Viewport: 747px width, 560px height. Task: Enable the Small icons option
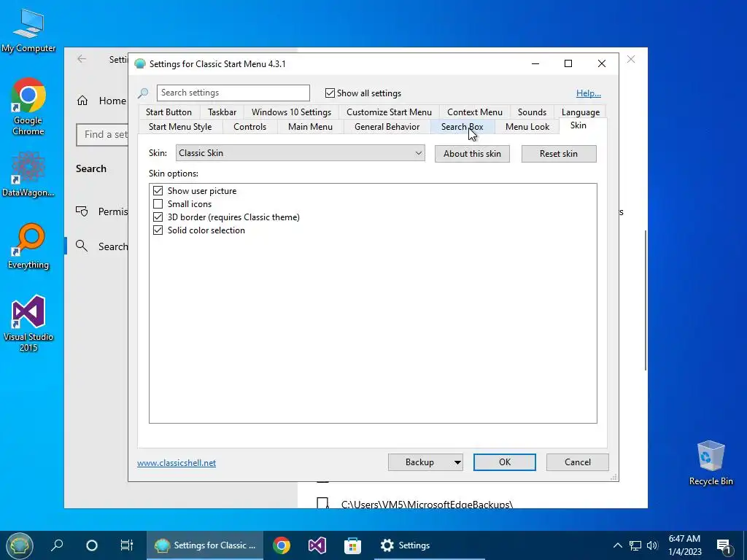point(158,204)
